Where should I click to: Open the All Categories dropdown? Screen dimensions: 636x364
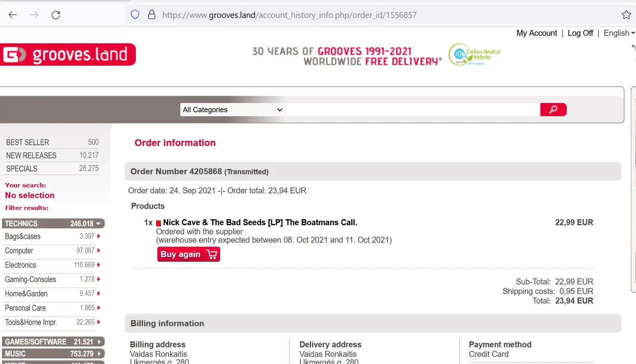click(x=233, y=110)
